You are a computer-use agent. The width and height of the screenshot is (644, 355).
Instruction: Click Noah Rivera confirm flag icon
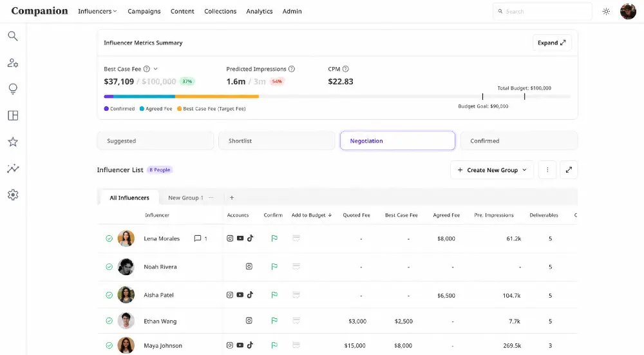pos(274,267)
